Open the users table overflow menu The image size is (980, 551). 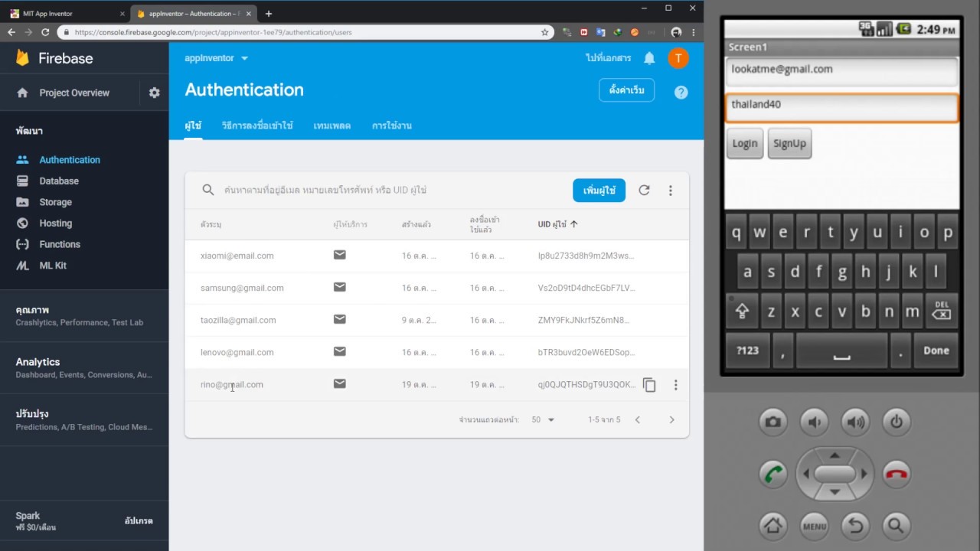670,191
